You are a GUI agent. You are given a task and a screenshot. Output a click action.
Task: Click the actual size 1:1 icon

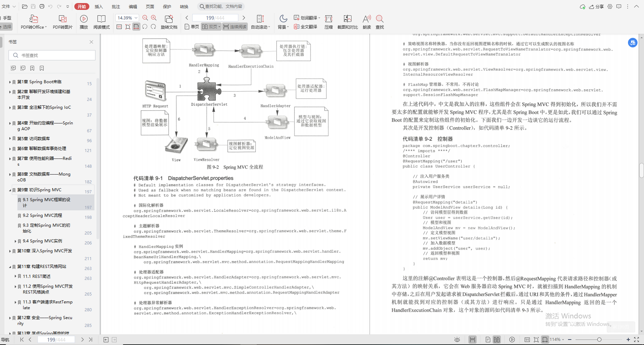pos(119,27)
